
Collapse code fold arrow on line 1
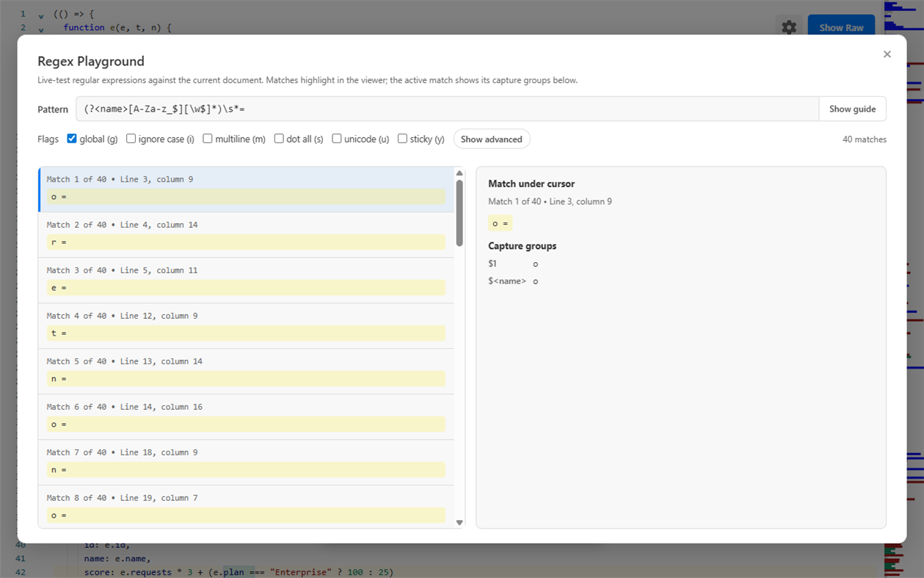pos(41,15)
